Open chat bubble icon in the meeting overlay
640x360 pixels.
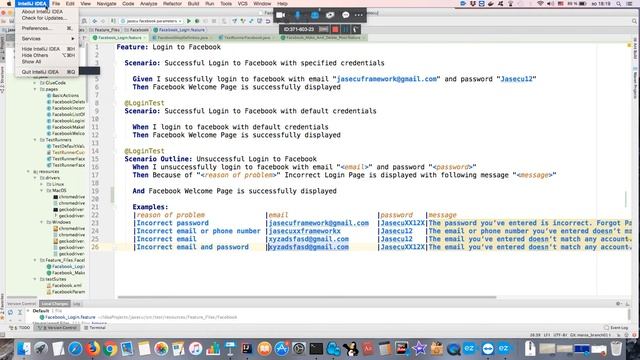pyautogui.click(x=345, y=15)
